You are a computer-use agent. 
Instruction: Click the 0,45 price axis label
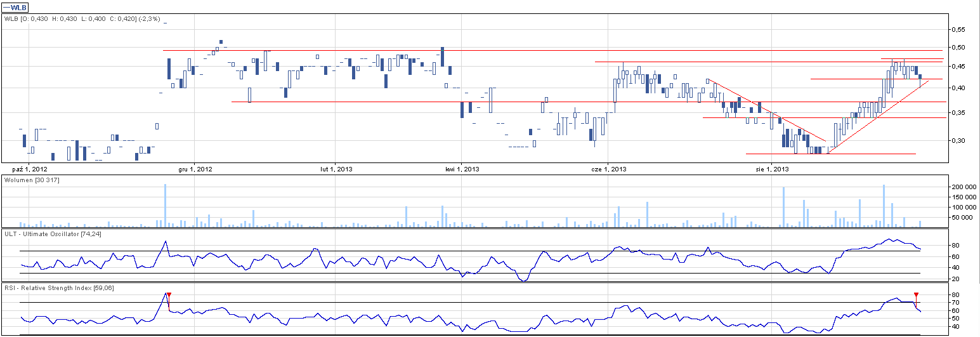click(x=958, y=67)
